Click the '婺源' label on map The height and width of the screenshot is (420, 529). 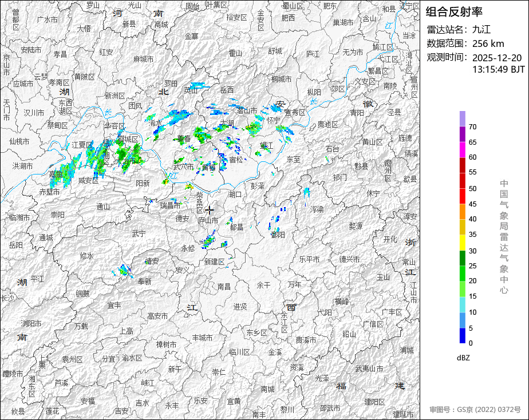356,226
